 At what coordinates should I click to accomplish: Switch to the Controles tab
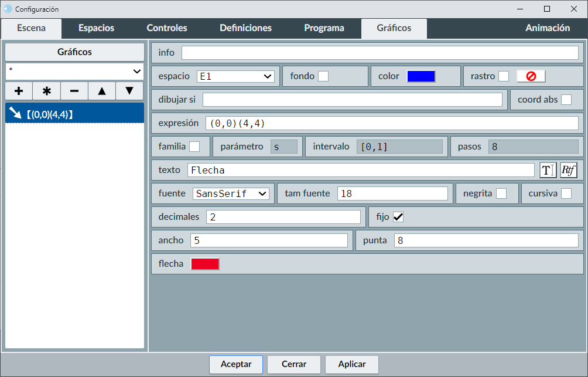pos(167,28)
